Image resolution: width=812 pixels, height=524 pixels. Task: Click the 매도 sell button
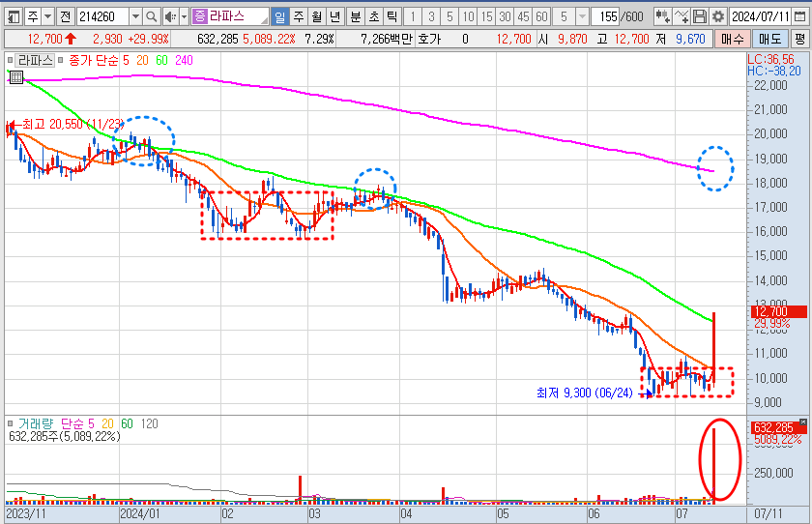[770, 39]
